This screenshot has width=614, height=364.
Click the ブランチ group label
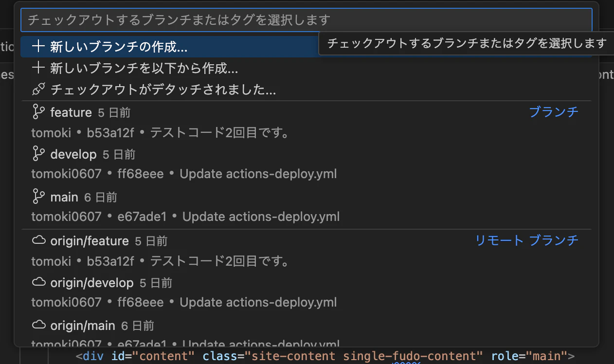click(554, 112)
